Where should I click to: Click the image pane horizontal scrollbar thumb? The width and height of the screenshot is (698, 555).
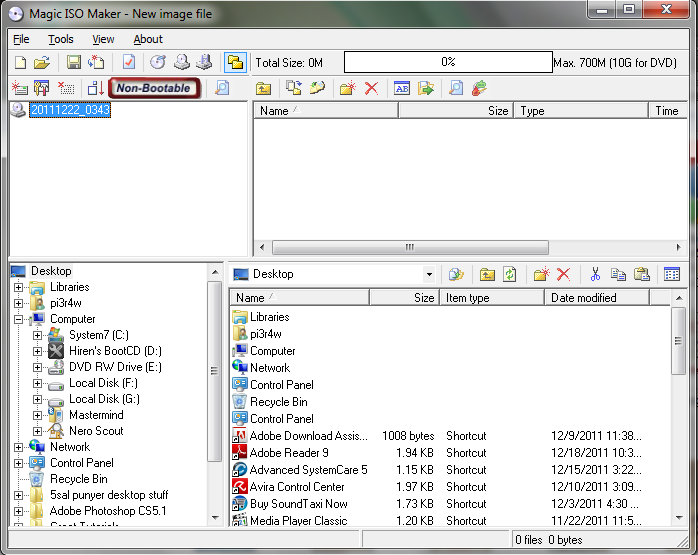(410, 247)
